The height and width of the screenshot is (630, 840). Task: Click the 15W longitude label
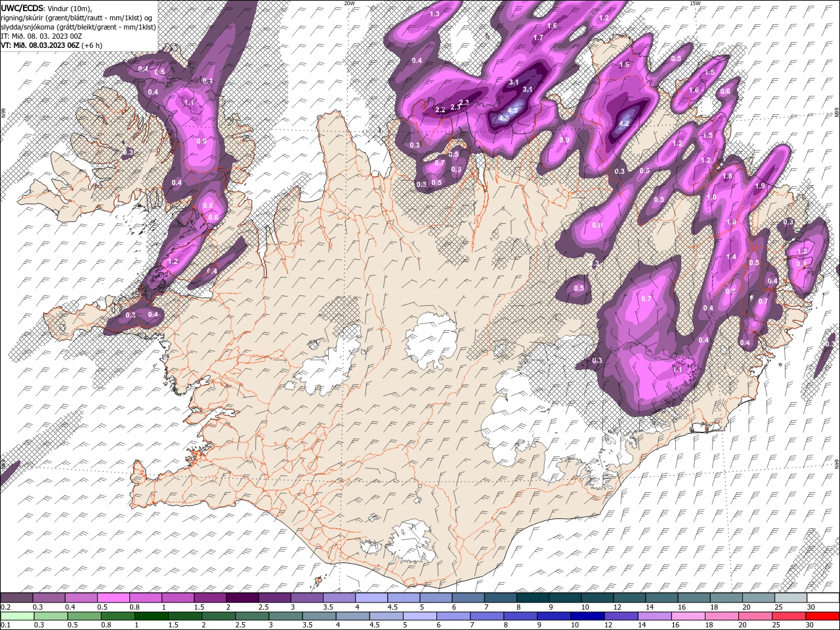tap(695, 3)
